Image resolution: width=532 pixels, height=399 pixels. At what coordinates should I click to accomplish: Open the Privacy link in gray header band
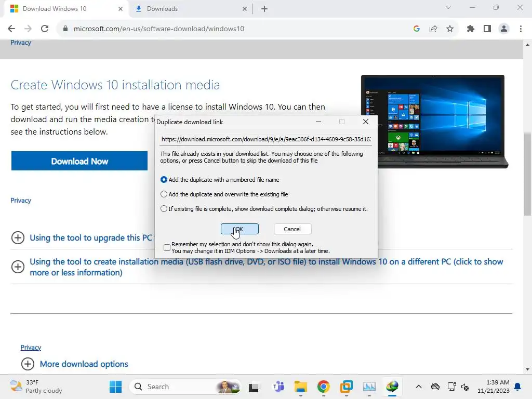coord(21,43)
